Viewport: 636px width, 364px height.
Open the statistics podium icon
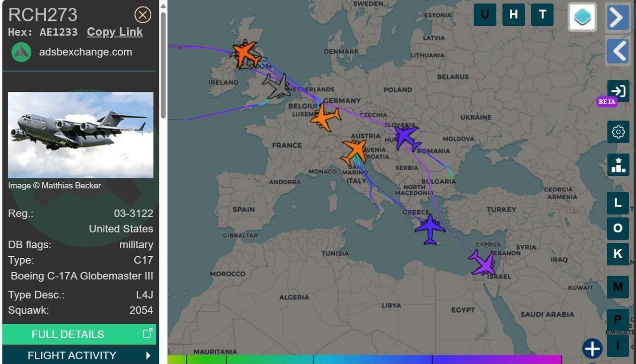[618, 165]
